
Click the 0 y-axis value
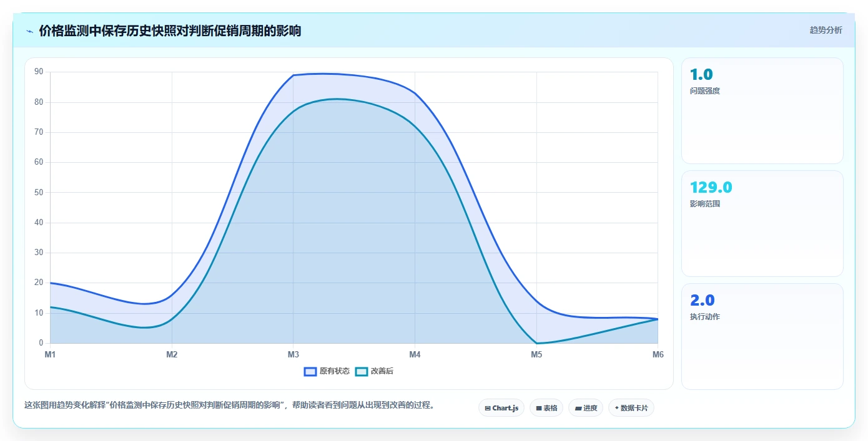pyautogui.click(x=41, y=343)
